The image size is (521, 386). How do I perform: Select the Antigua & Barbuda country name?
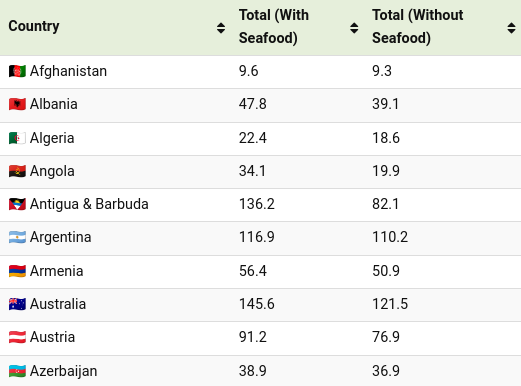click(89, 204)
